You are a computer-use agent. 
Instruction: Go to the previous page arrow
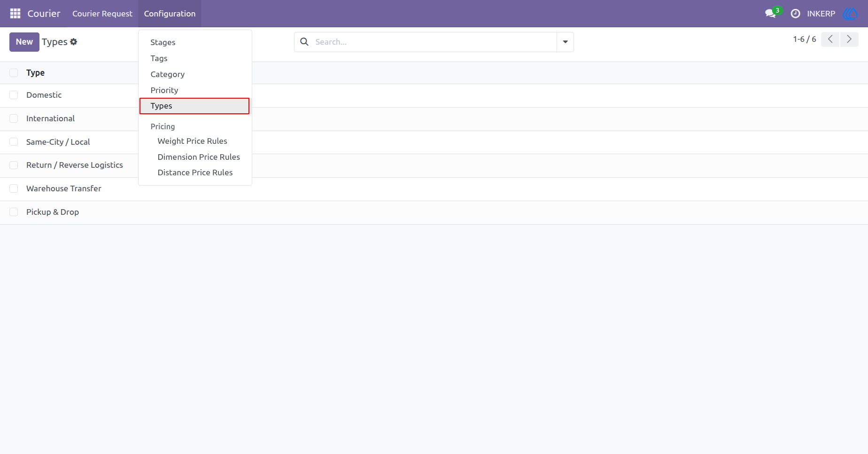click(830, 39)
